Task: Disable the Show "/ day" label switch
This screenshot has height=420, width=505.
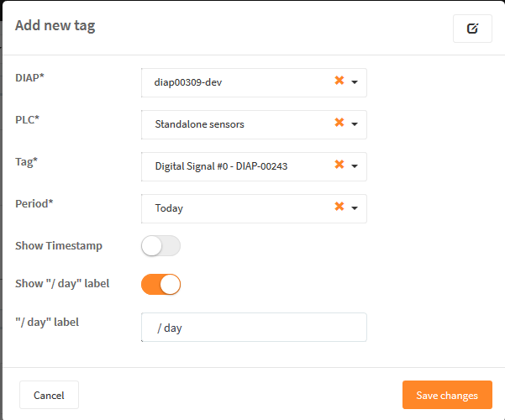Action: [160, 285]
